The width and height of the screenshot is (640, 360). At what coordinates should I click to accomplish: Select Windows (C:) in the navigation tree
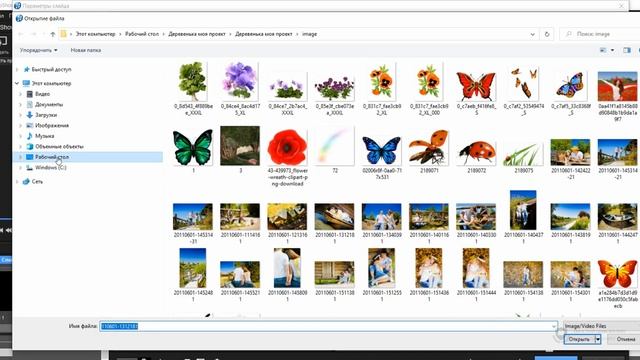click(x=51, y=168)
